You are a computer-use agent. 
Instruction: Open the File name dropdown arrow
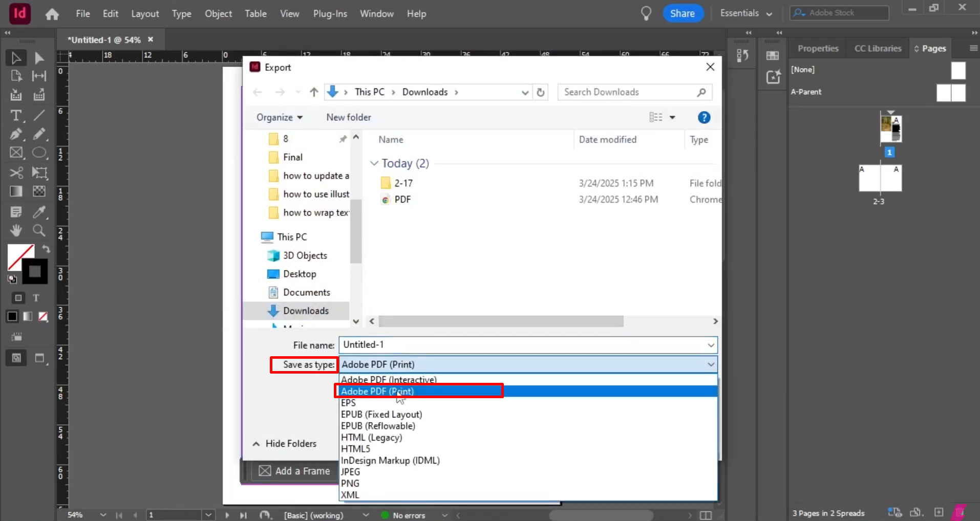711,345
